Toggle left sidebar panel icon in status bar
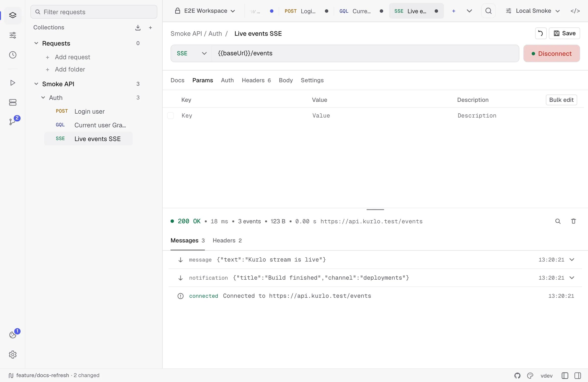The height and width of the screenshot is (382, 588). click(x=565, y=376)
